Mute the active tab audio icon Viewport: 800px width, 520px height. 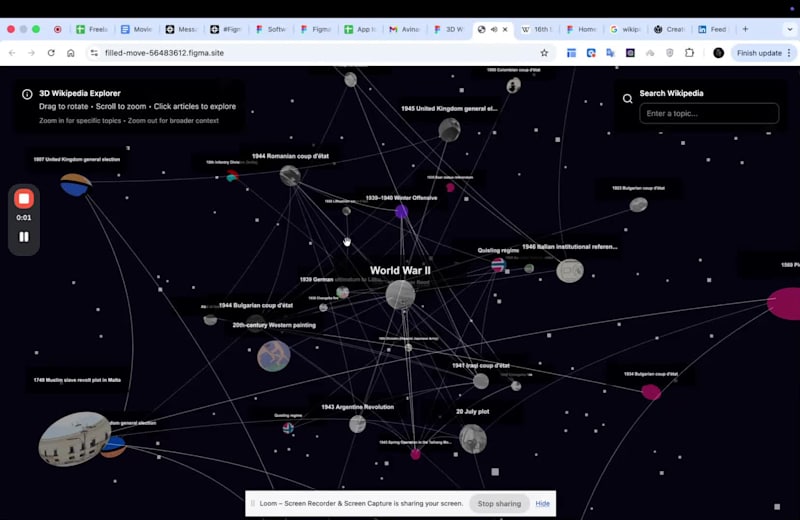click(x=494, y=30)
